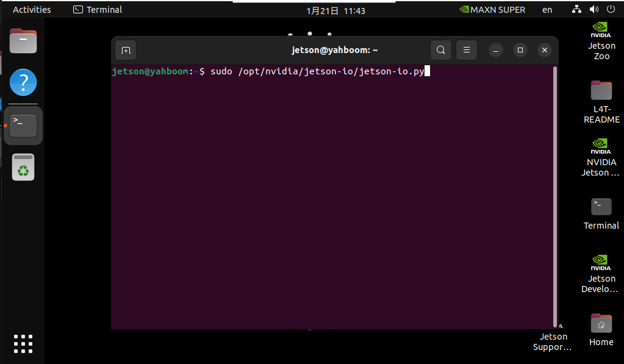
Task: Open Help from the dock
Action: 23,82
